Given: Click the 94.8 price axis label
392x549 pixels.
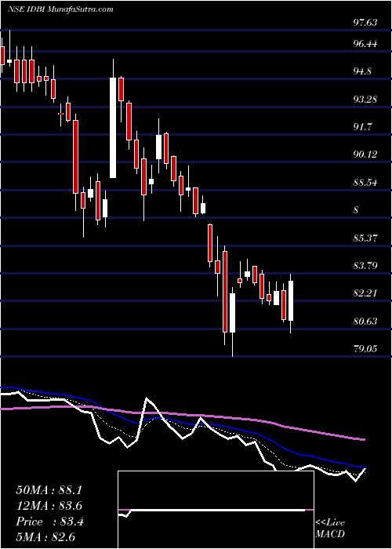Looking at the screenshot, I should coord(364,72).
